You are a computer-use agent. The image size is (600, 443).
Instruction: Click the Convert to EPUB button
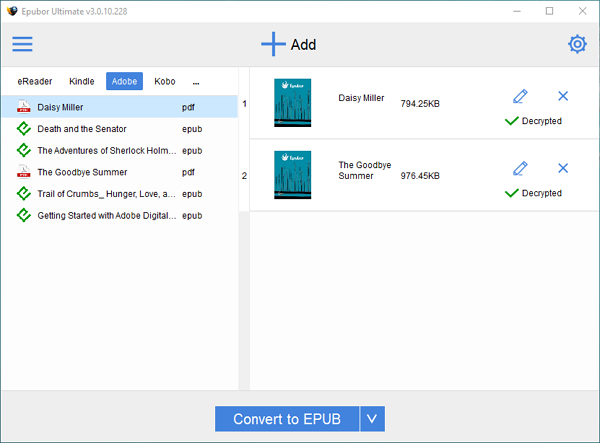pos(287,419)
